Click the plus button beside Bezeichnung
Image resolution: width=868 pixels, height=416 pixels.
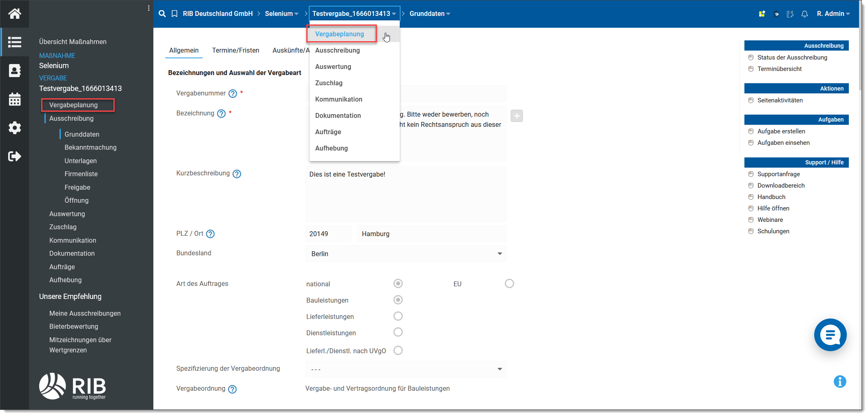517,116
